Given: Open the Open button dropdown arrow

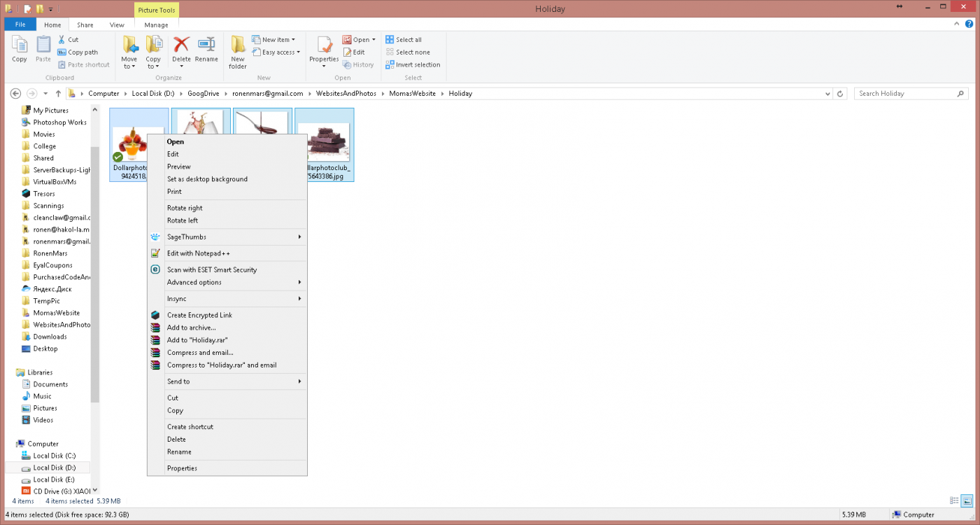Looking at the screenshot, I should (x=374, y=40).
